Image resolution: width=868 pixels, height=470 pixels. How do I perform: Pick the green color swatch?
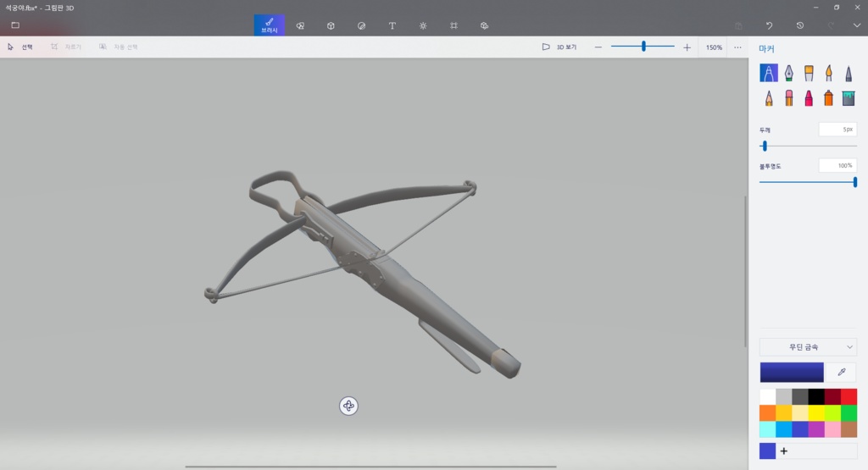(x=849, y=413)
